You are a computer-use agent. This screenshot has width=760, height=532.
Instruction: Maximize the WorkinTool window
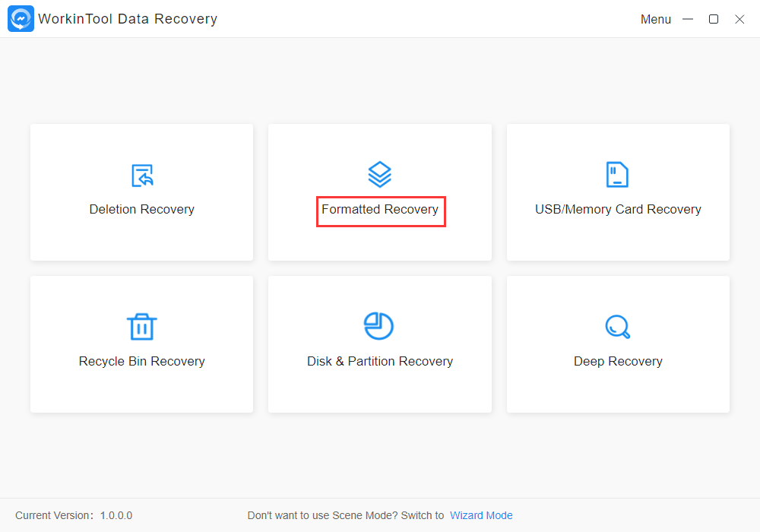click(714, 20)
